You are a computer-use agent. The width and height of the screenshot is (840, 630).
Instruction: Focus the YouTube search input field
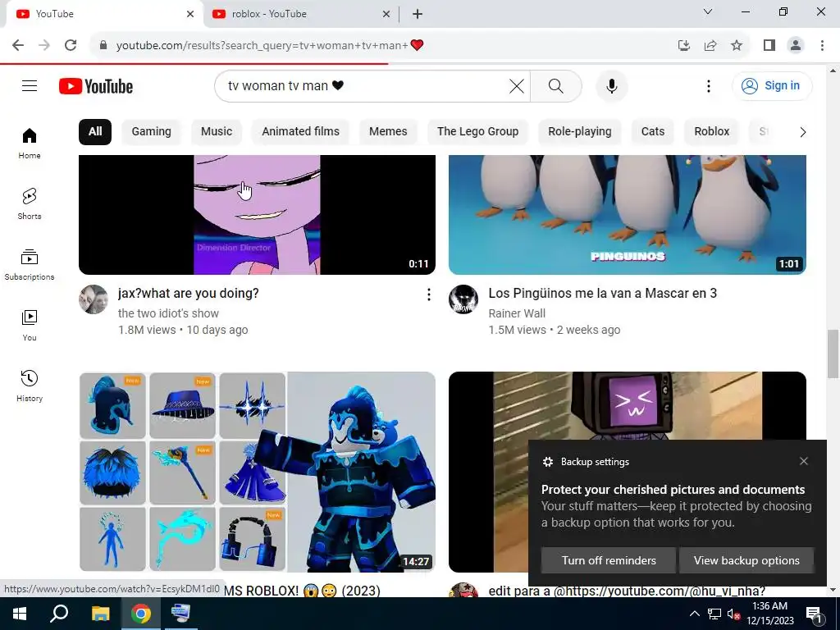point(364,85)
